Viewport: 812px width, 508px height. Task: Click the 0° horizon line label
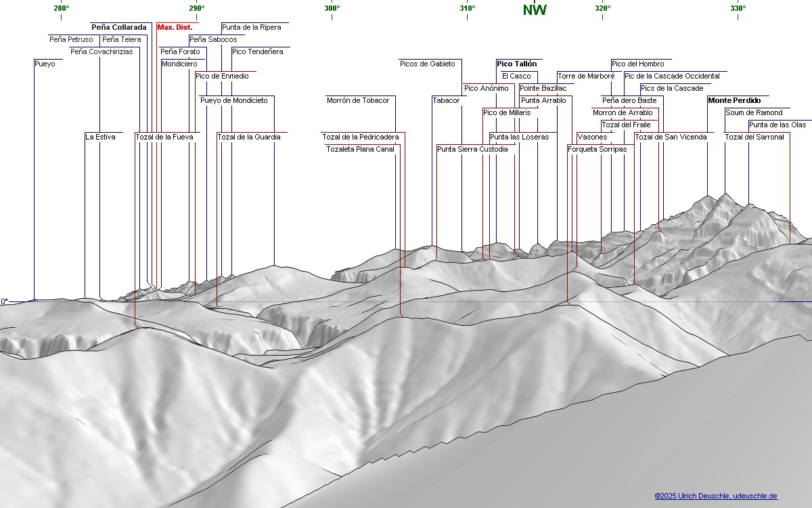pos(4,301)
